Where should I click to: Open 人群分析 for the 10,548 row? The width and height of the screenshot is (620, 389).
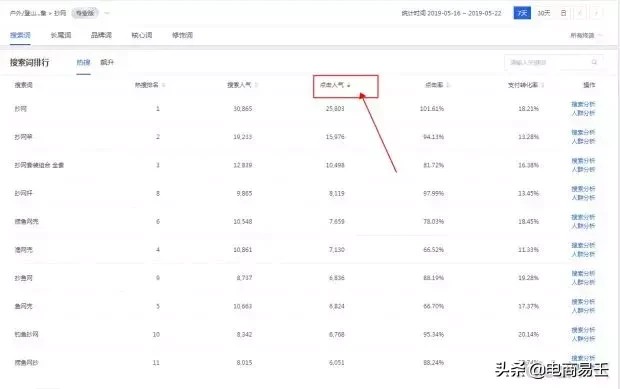tap(583, 226)
